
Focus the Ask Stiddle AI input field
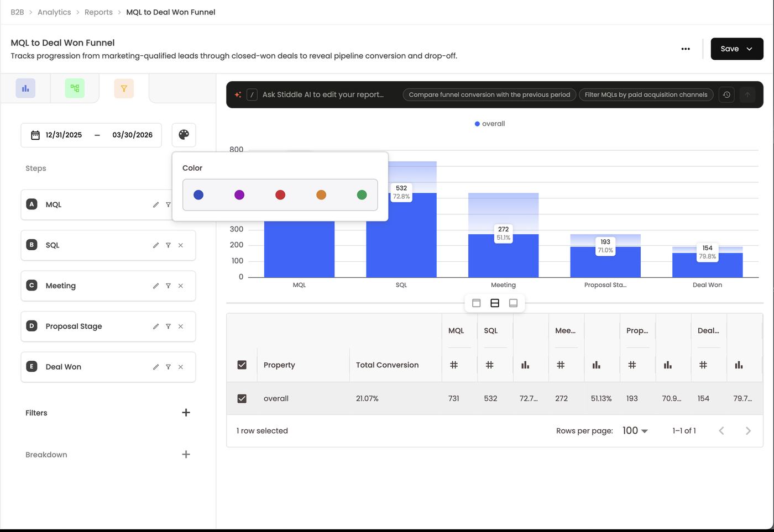coord(323,94)
